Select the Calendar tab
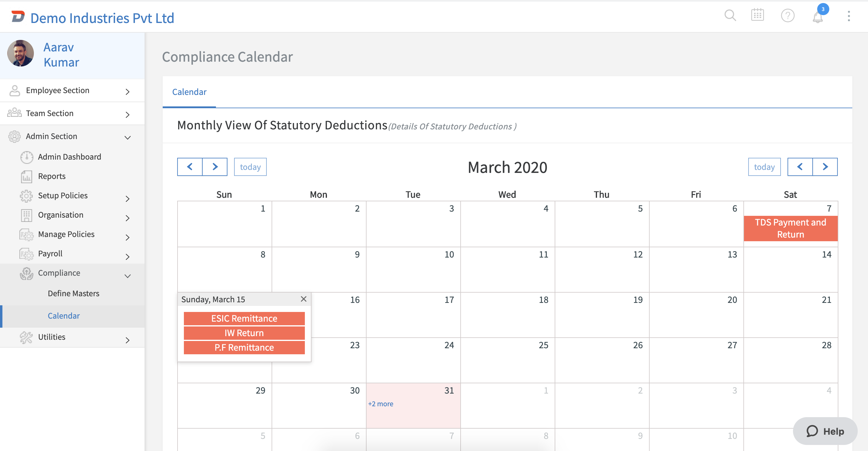 coord(189,92)
